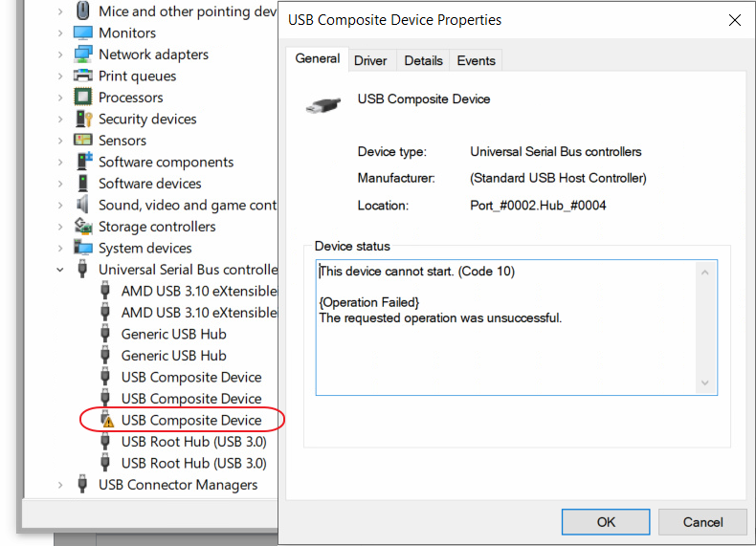Switch to the Events tab
The image size is (756, 546).
point(477,61)
